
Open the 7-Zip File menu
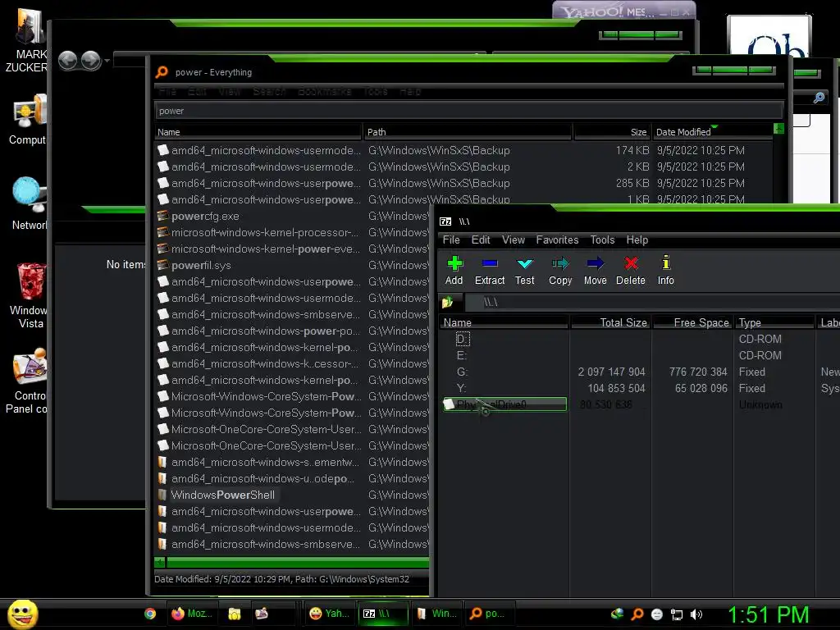click(x=451, y=240)
